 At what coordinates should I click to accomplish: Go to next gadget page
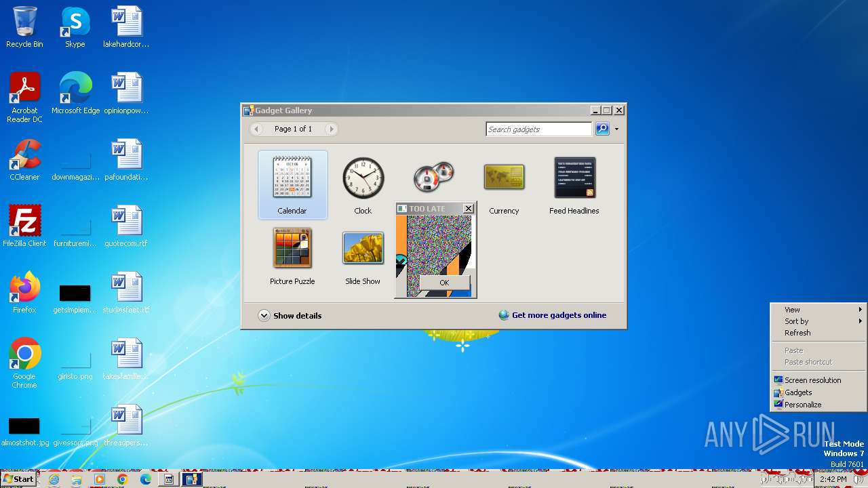click(x=331, y=129)
